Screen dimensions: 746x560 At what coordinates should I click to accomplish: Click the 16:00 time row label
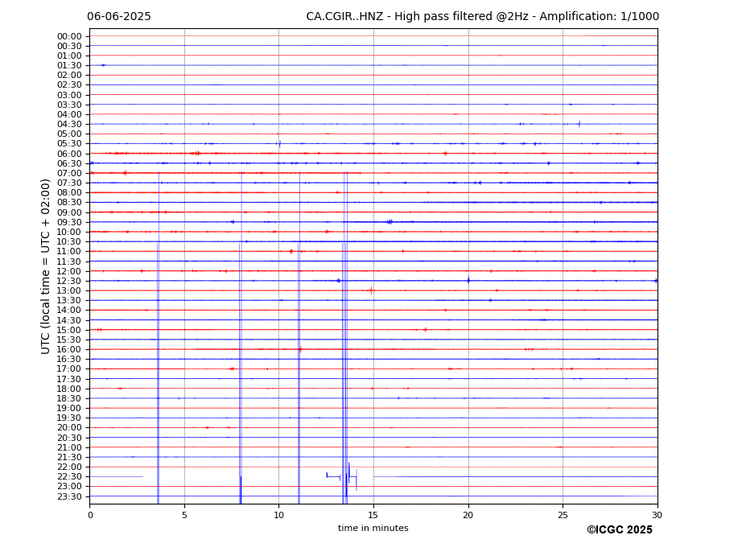point(69,350)
